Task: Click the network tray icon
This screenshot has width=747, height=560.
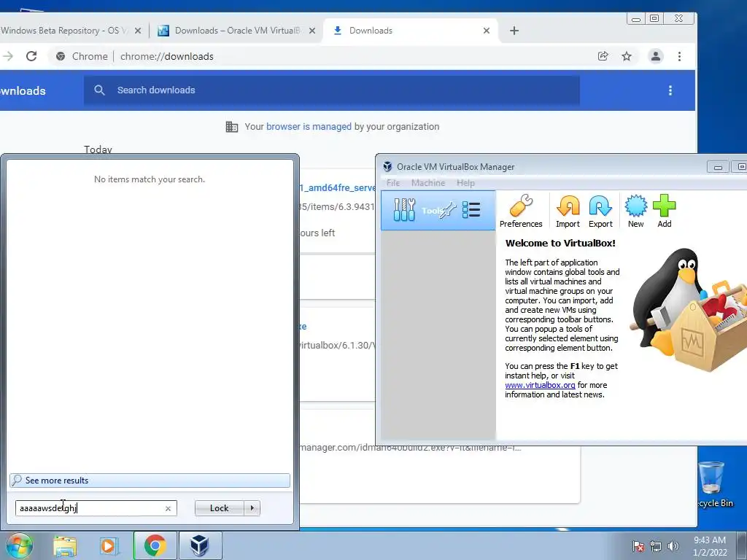Action: coord(656,546)
